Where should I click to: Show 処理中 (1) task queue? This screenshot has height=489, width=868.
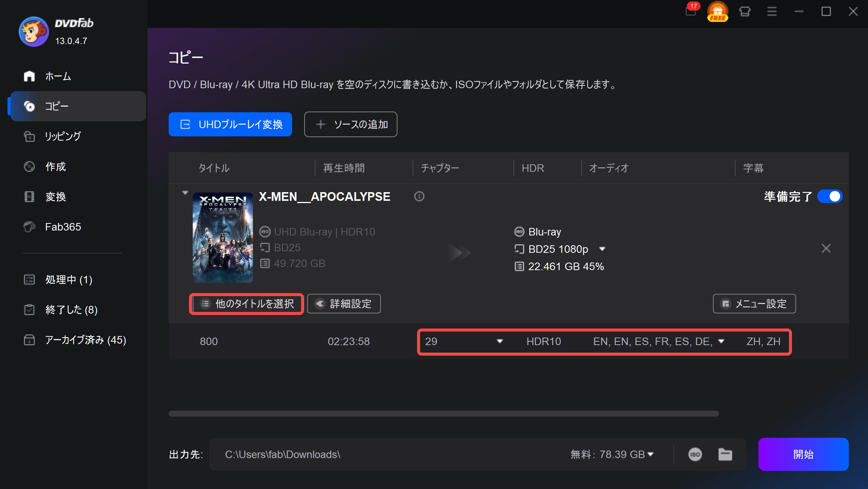click(78, 280)
